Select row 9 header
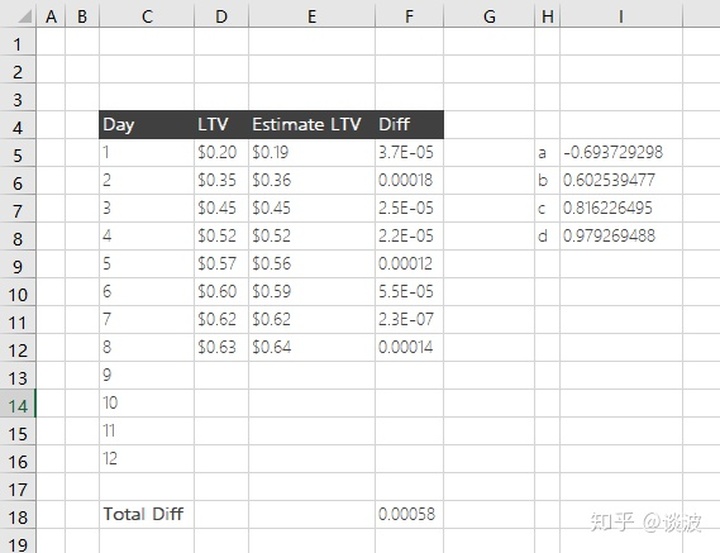This screenshot has width=720, height=553. [x=18, y=264]
